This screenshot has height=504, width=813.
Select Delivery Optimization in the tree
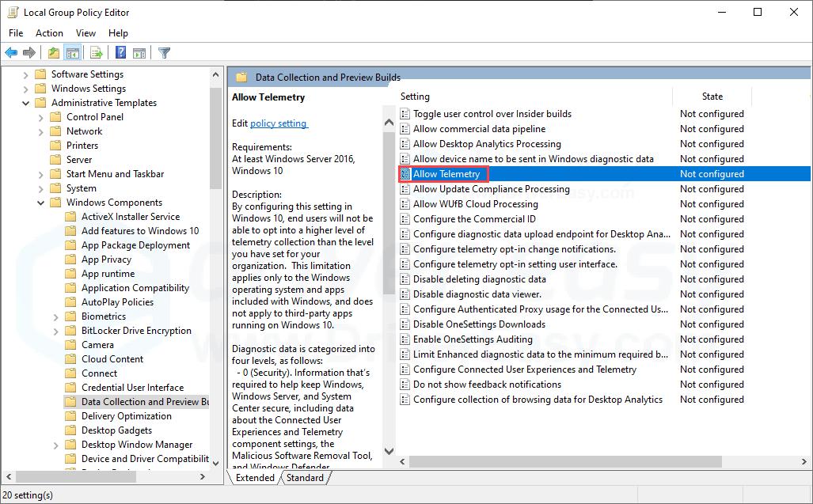[x=126, y=416]
